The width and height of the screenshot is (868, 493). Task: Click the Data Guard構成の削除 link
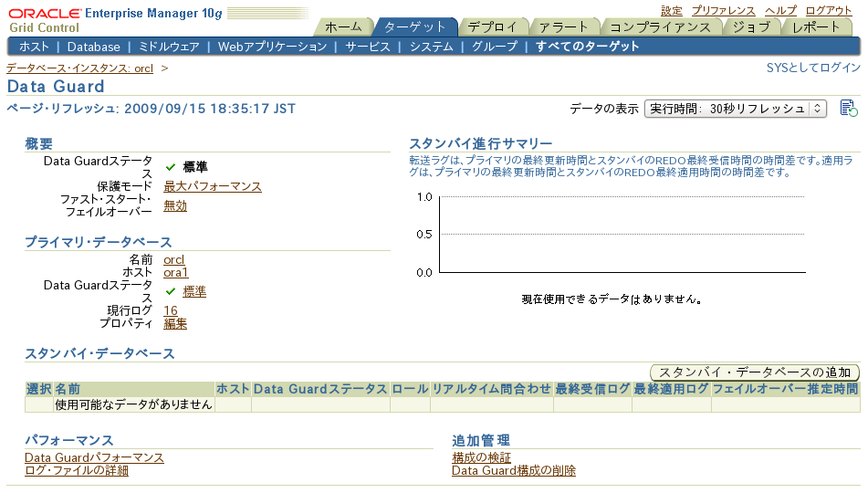(x=514, y=470)
